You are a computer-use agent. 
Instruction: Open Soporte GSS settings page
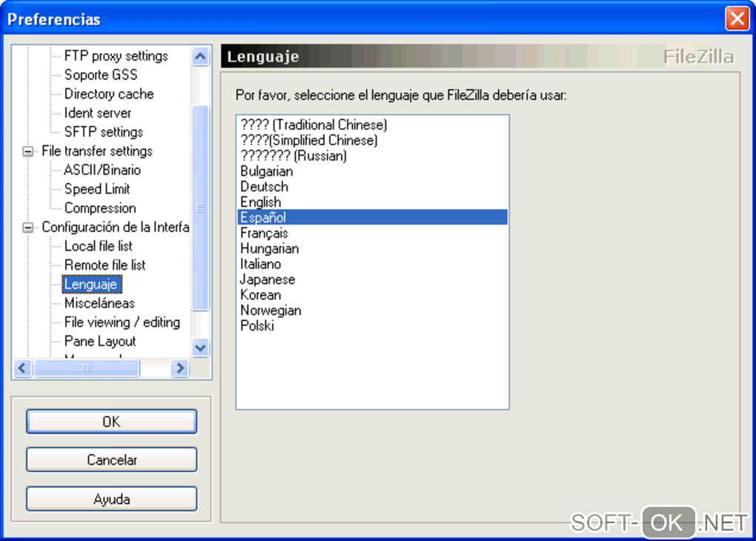[x=100, y=75]
